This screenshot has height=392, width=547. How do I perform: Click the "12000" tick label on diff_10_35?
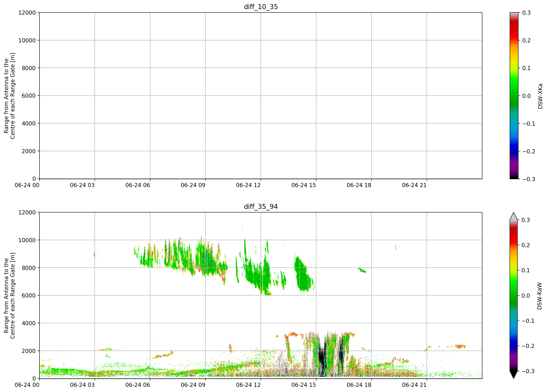(27, 12)
